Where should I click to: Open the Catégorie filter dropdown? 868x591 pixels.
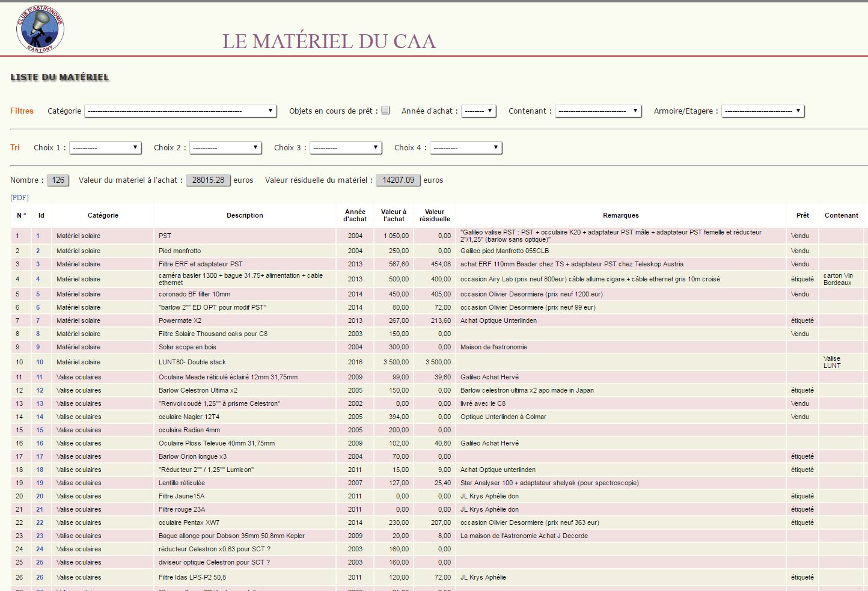coord(180,111)
